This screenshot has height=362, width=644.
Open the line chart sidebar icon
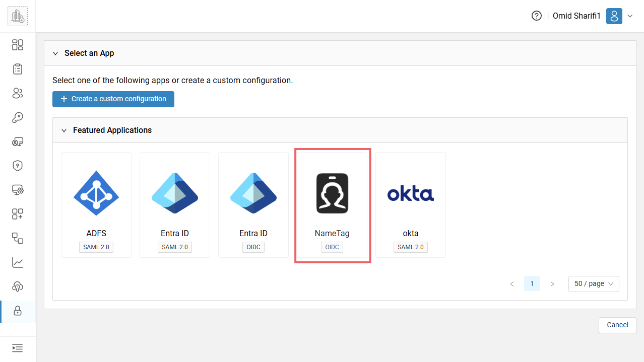[18, 262]
